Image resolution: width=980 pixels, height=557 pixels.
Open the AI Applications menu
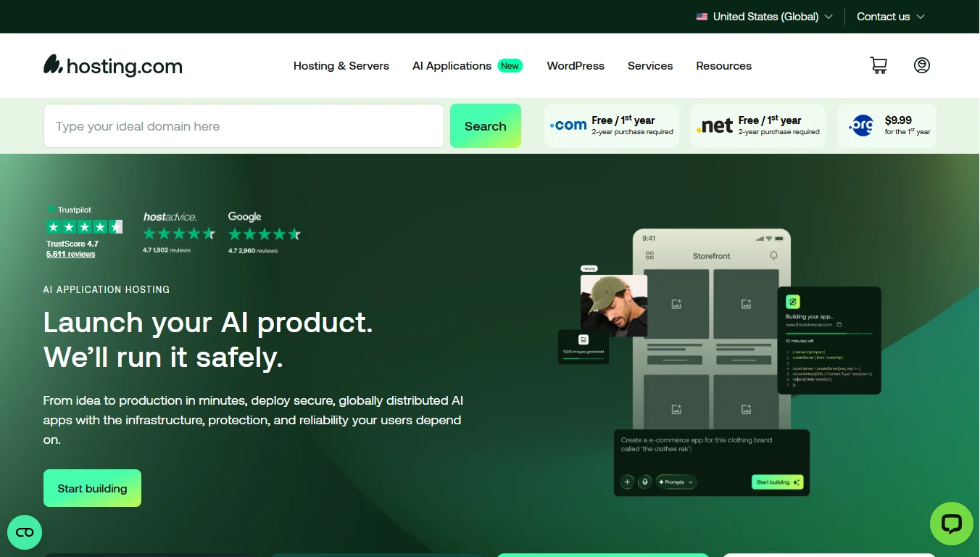coord(452,65)
